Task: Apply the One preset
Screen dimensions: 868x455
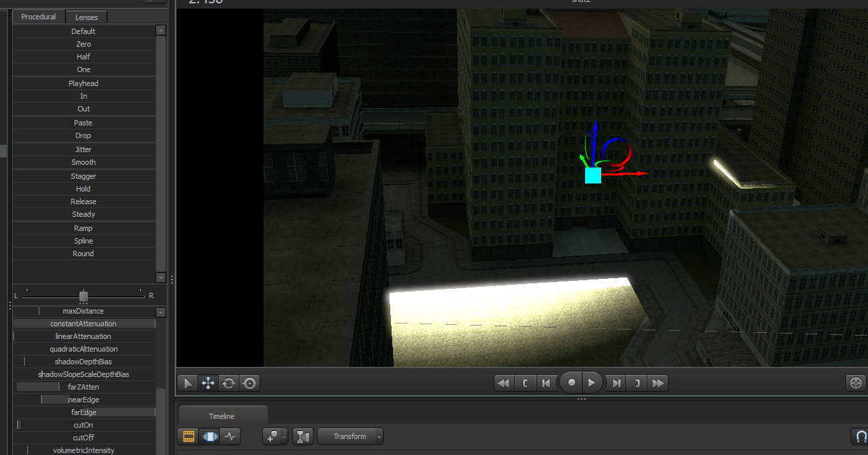Action: point(83,69)
